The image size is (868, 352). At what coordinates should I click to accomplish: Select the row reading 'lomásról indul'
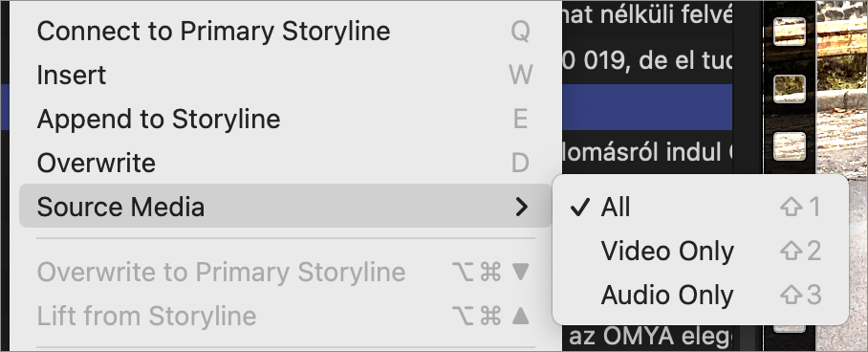648,151
